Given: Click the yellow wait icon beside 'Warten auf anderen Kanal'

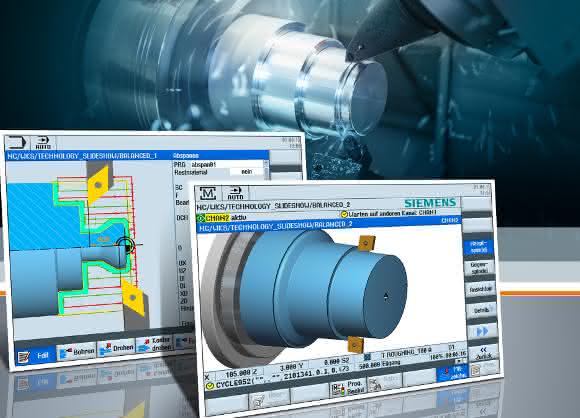Looking at the screenshot, I should 344,215.
